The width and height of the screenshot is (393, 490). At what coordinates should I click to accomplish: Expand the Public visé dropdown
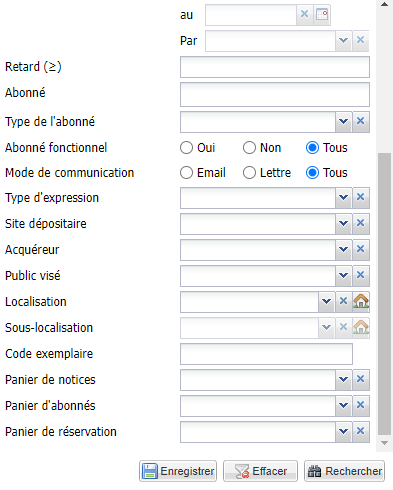(343, 275)
